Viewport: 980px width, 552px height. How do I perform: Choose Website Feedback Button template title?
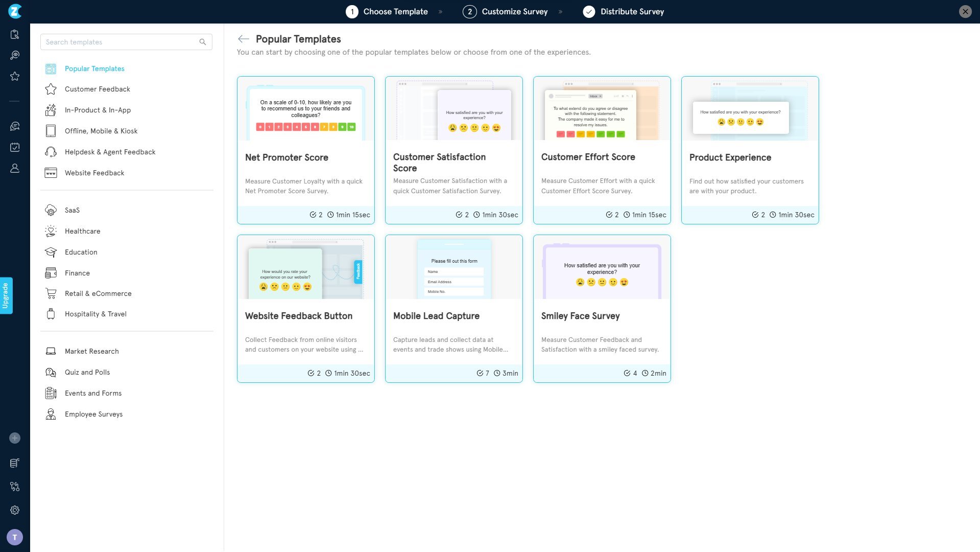(x=299, y=316)
